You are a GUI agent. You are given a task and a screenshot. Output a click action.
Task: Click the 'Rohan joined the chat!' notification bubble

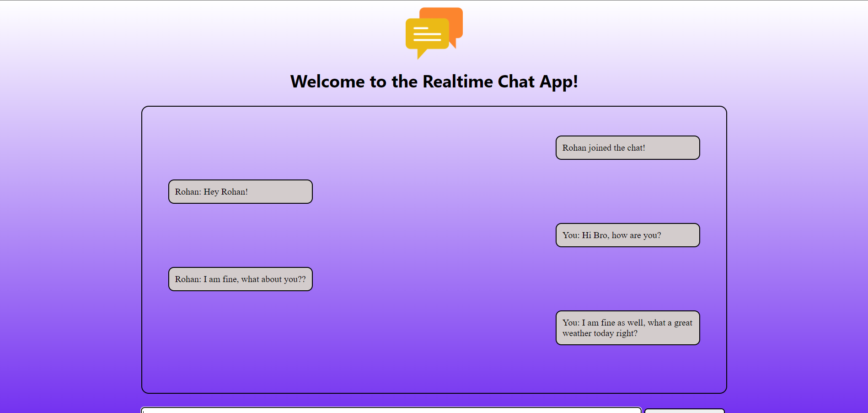(x=627, y=147)
